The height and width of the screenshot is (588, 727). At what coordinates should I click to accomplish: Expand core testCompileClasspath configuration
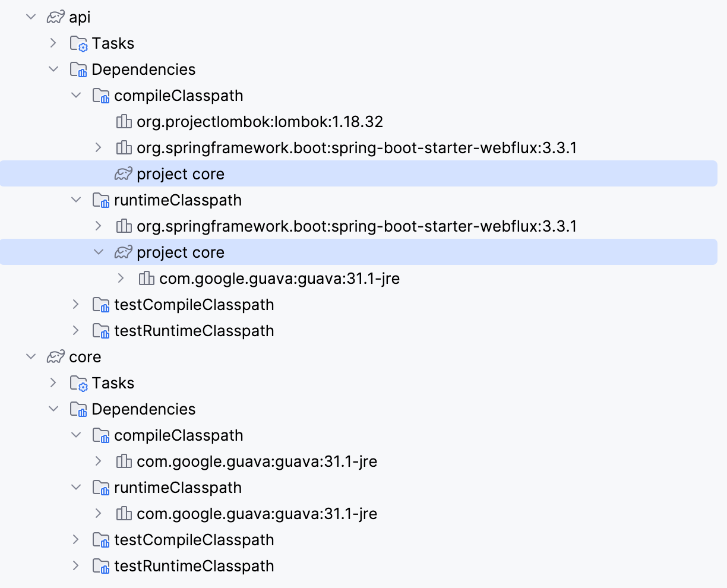point(76,540)
